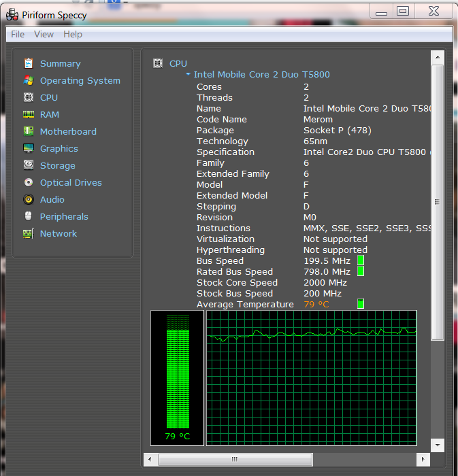This screenshot has height=476, width=458.
Task: Collapse the Intel Mobile Core 2 Duo T5800 tree
Action: click(188, 74)
